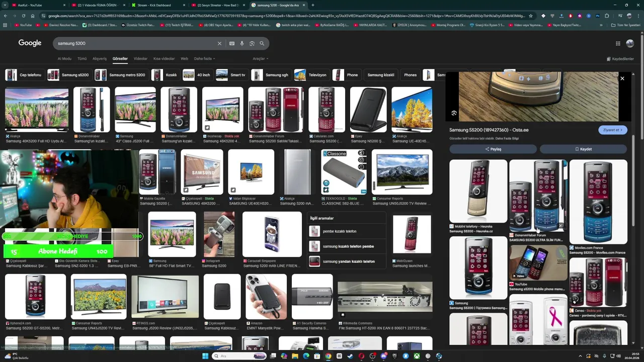The image size is (644, 362).
Task: Open related search samsung kızaklı telefon pembe
Action: 347,246
